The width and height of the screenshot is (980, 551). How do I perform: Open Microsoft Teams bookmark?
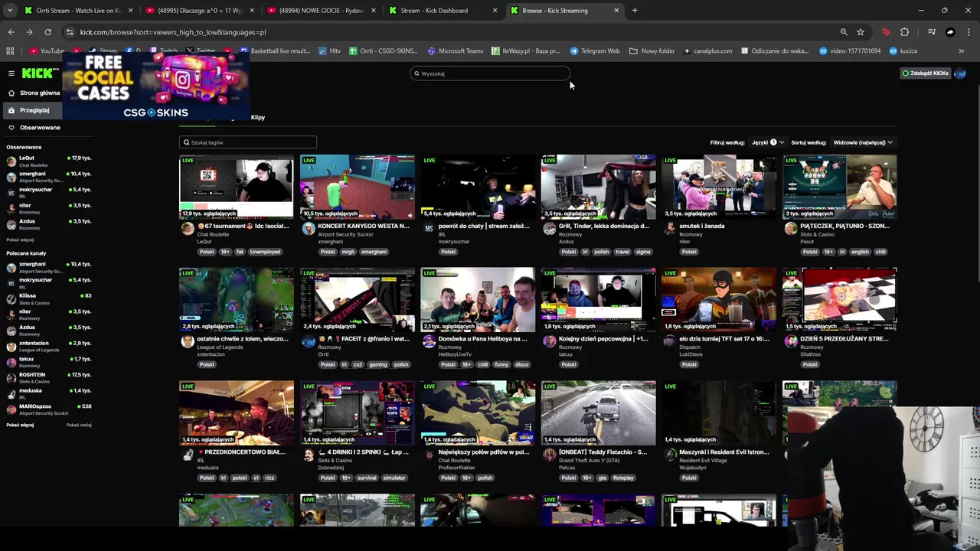click(455, 51)
